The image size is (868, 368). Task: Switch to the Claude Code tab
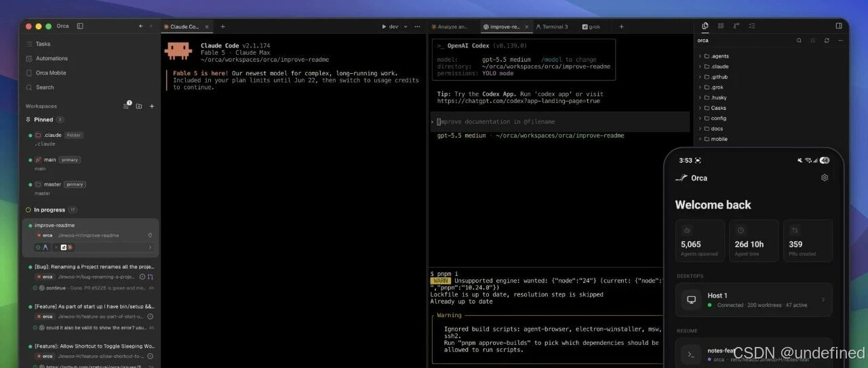184,26
